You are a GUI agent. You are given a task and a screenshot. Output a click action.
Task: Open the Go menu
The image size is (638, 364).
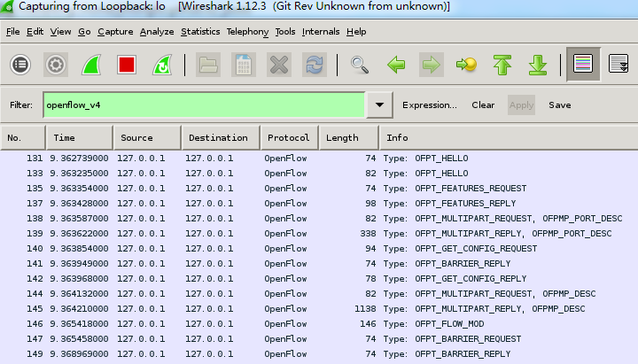(x=84, y=32)
